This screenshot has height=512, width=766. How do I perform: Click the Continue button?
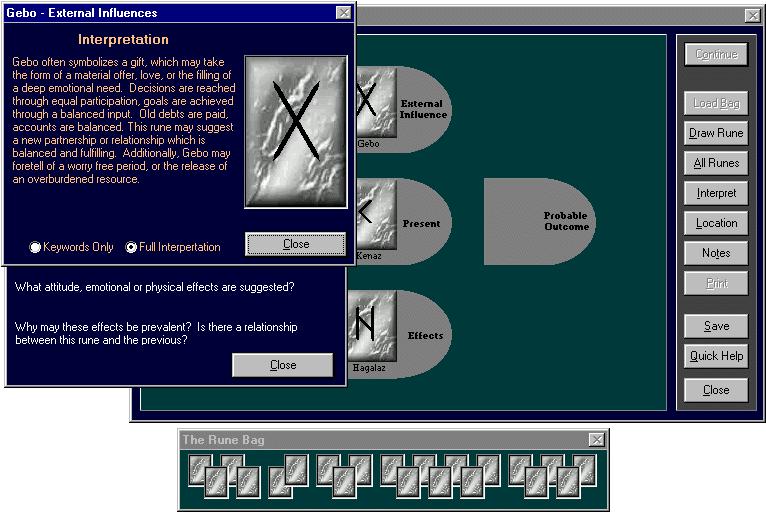click(x=716, y=54)
